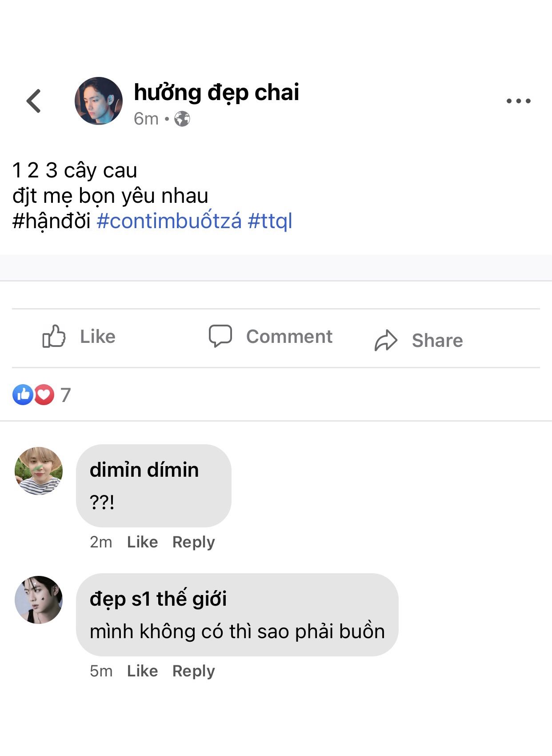Viewport: 552px width, 756px height.
Task: Tap the back arrow icon
Action: point(34,101)
